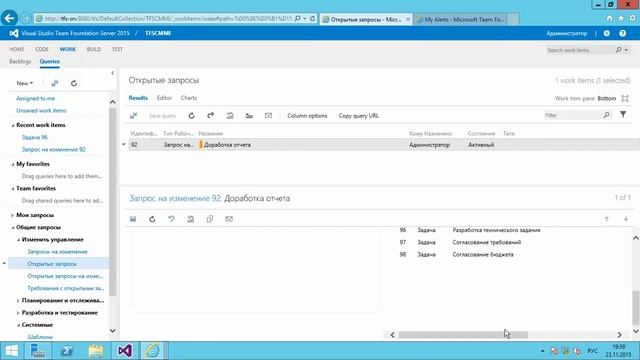Click the Filter input field
The width and height of the screenshot is (640, 360).
coord(573,116)
